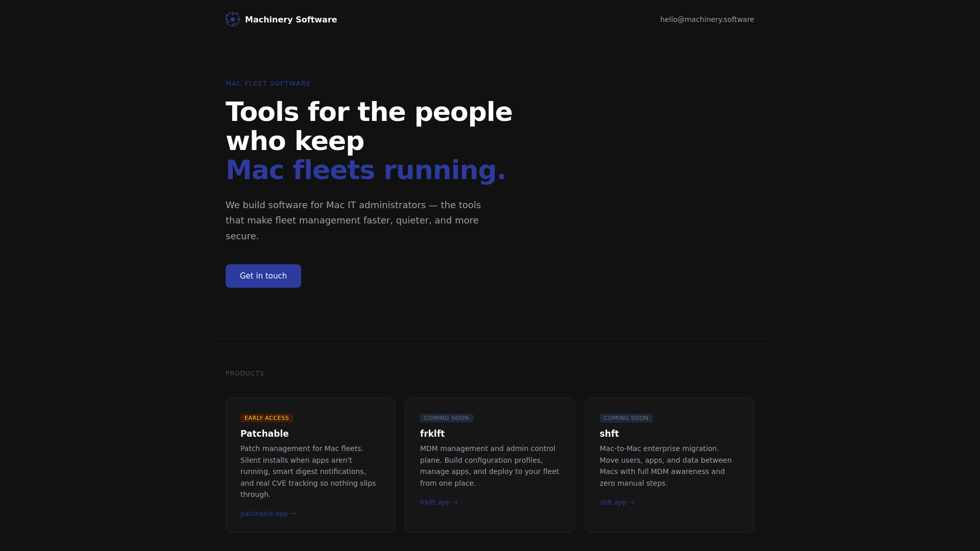Viewport: 980px width, 551px height.
Task: Select the frklft product title
Action: 432,434
